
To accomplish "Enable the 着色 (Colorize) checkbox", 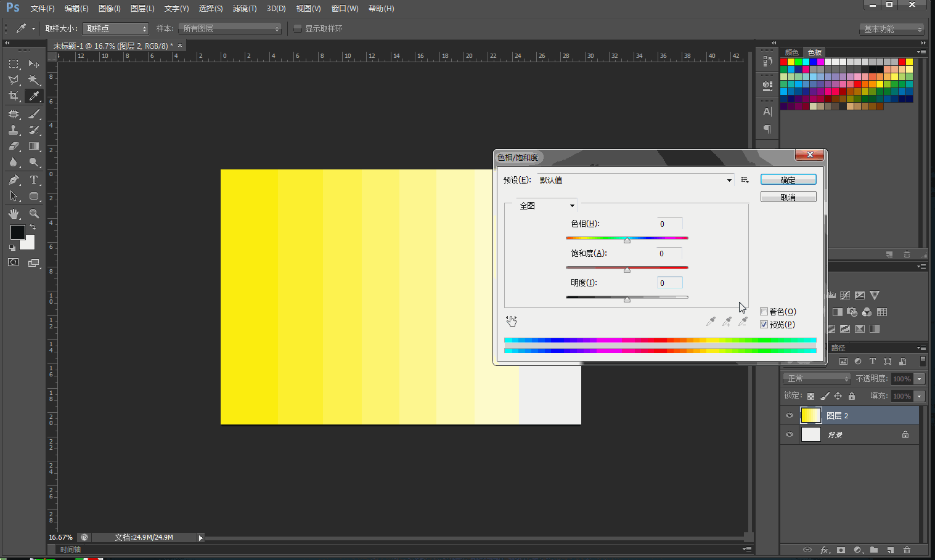I will click(764, 312).
